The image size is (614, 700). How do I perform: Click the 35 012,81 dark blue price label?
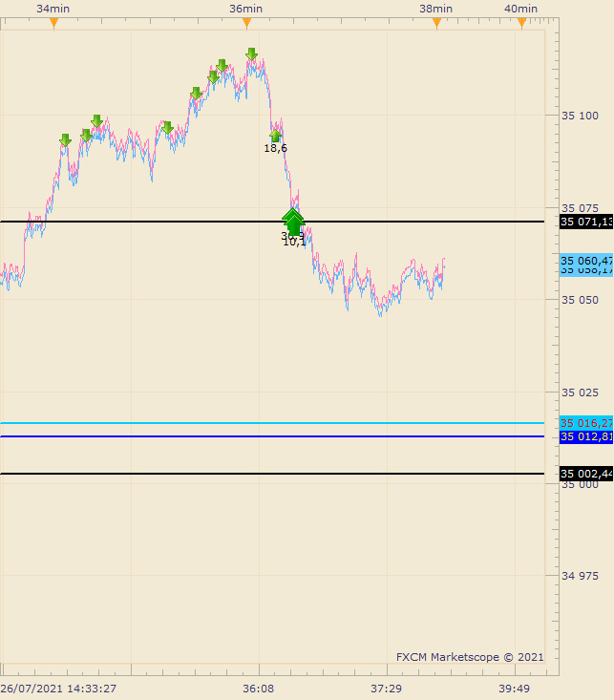coord(586,436)
